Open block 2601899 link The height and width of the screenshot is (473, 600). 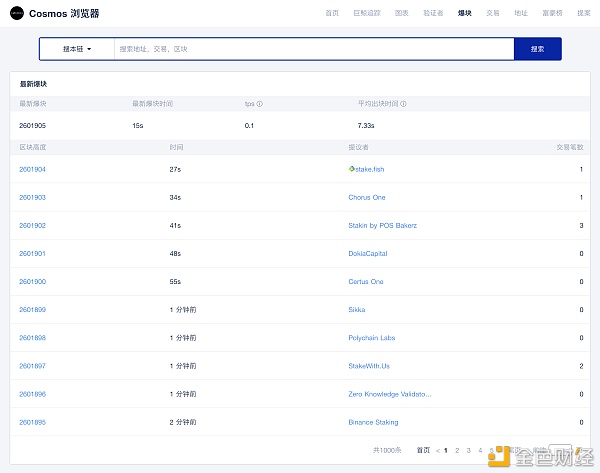(33, 310)
